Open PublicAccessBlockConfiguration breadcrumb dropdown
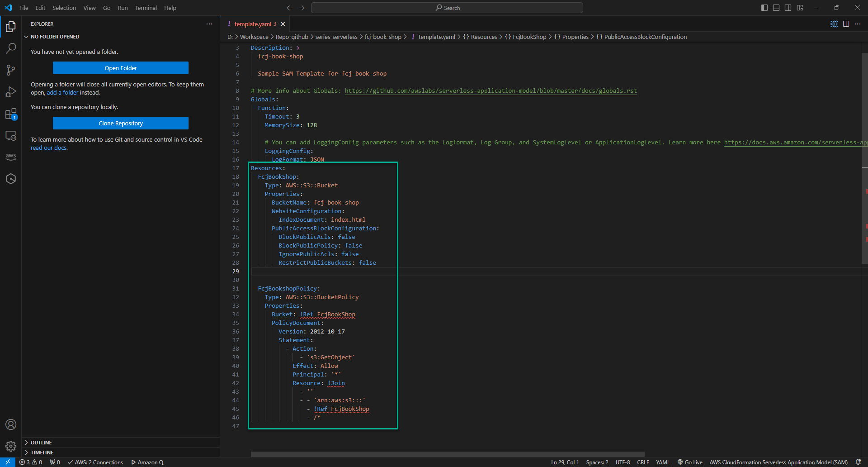Image resolution: width=868 pixels, height=467 pixels. (642, 37)
